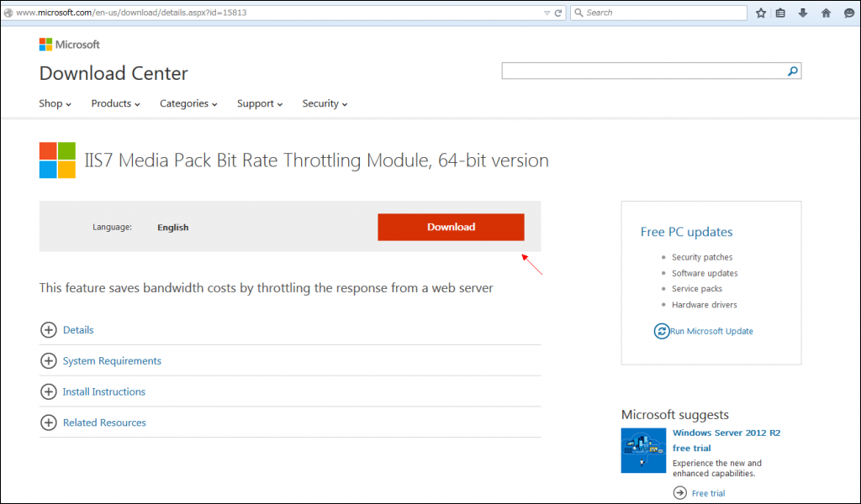Bookmark this page with the star icon
The width and height of the screenshot is (861, 504).
[x=760, y=13]
